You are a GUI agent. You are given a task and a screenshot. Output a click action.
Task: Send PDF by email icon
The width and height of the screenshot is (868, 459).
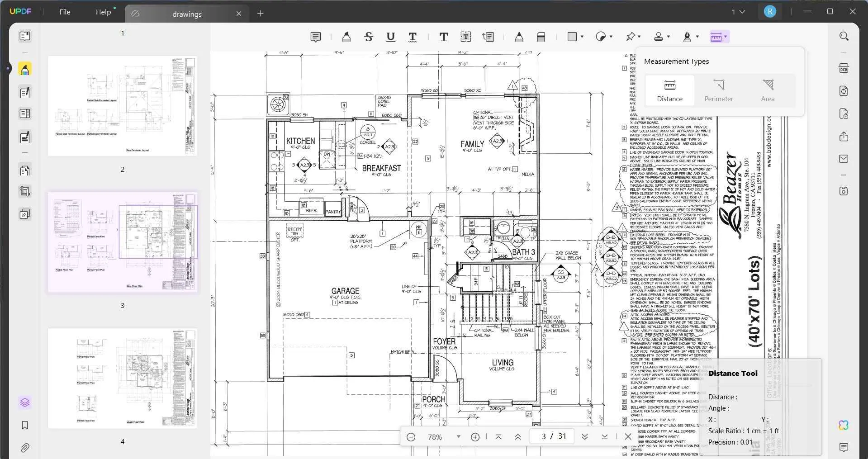(x=844, y=159)
